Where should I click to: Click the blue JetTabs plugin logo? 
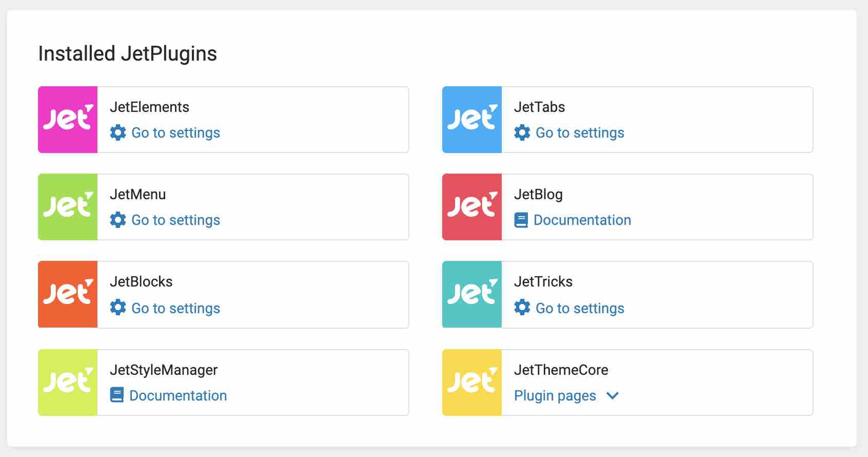[x=472, y=120]
